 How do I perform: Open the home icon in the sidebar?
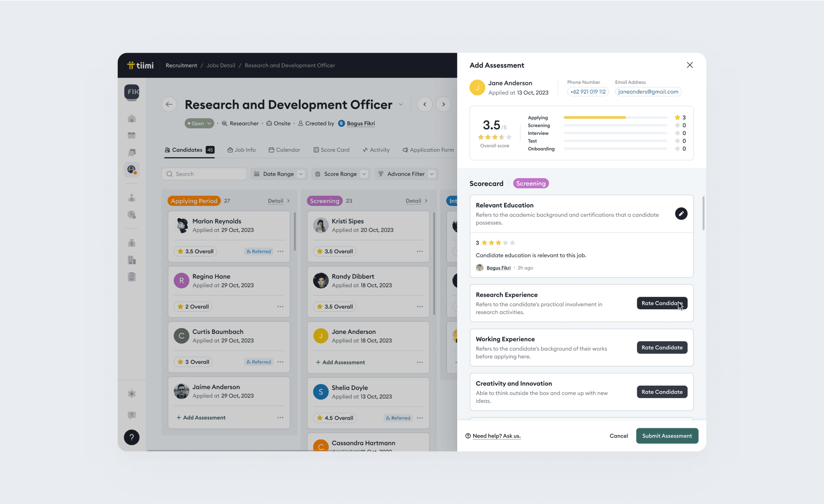pos(132,119)
